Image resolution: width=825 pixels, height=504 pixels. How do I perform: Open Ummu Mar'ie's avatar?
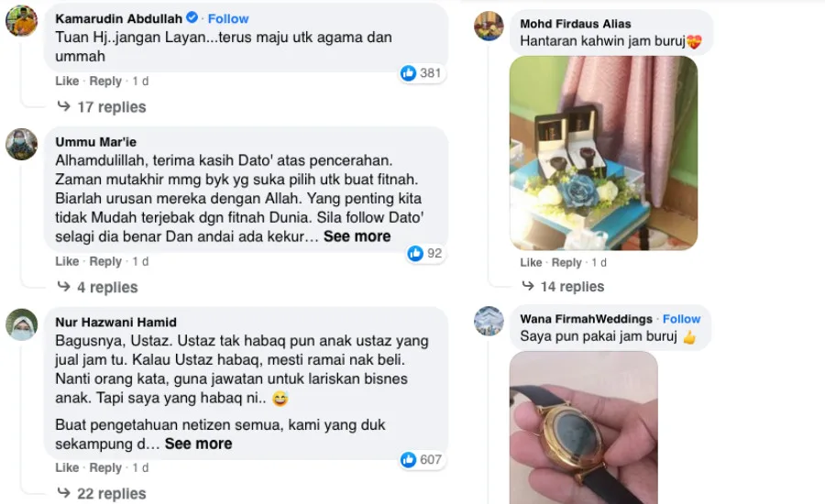(x=22, y=144)
